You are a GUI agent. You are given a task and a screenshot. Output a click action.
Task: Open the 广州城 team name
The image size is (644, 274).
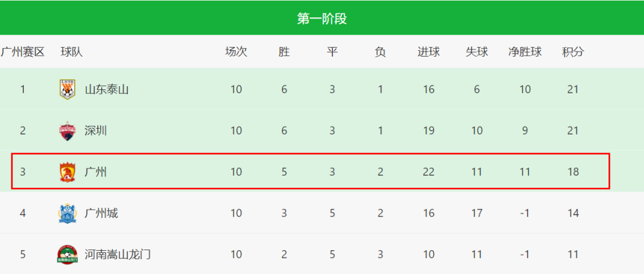pos(101,214)
